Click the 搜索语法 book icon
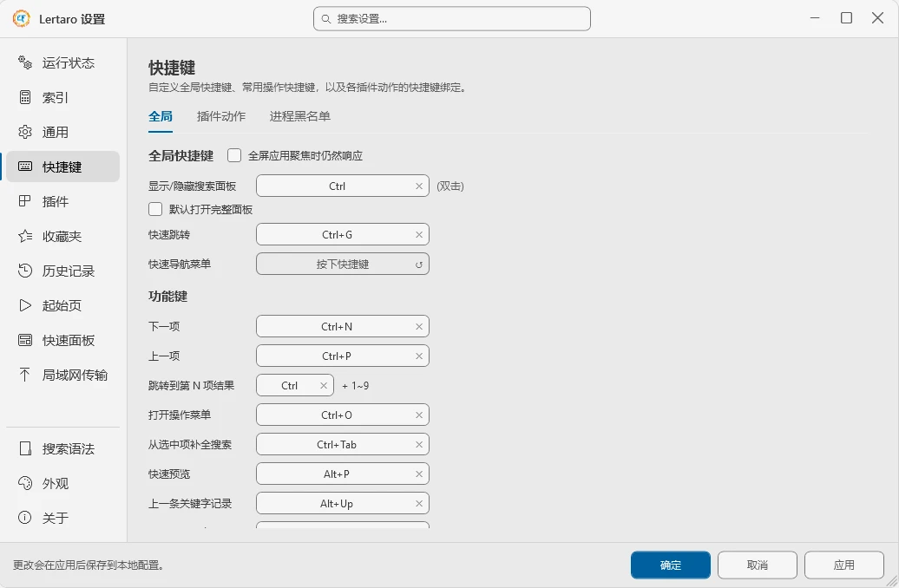899x588 pixels. click(x=24, y=448)
